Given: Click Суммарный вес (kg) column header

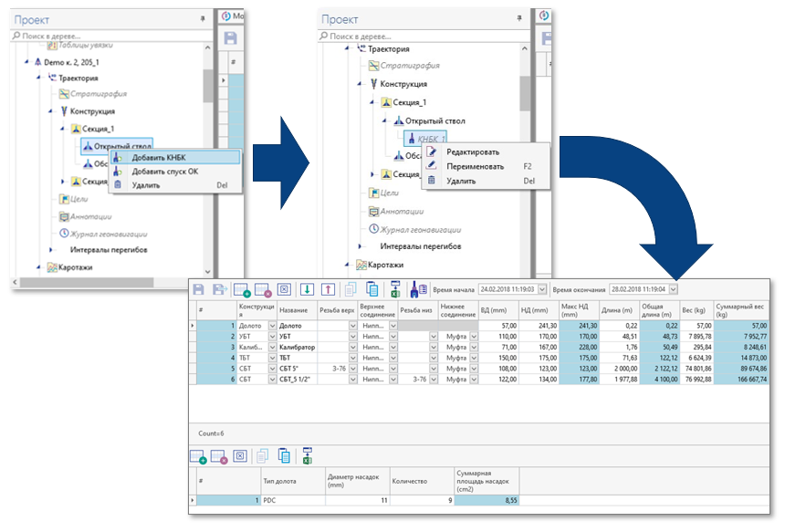Looking at the screenshot, I should (740, 310).
